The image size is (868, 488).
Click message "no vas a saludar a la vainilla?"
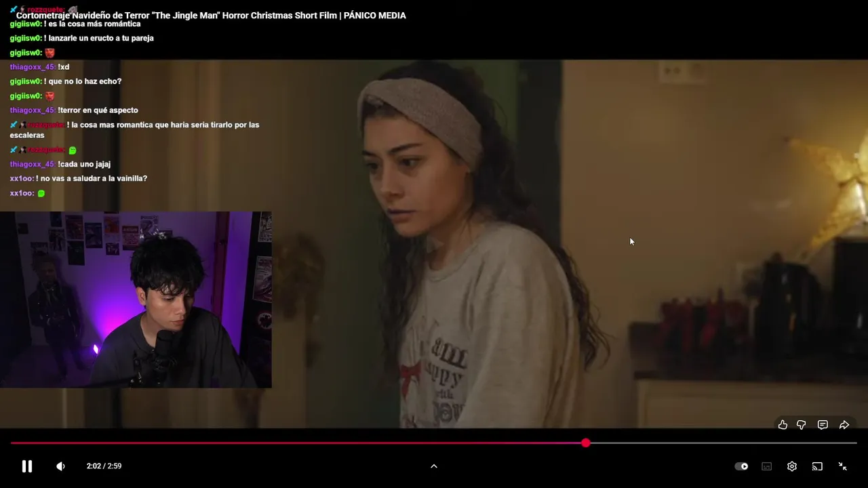(x=92, y=179)
